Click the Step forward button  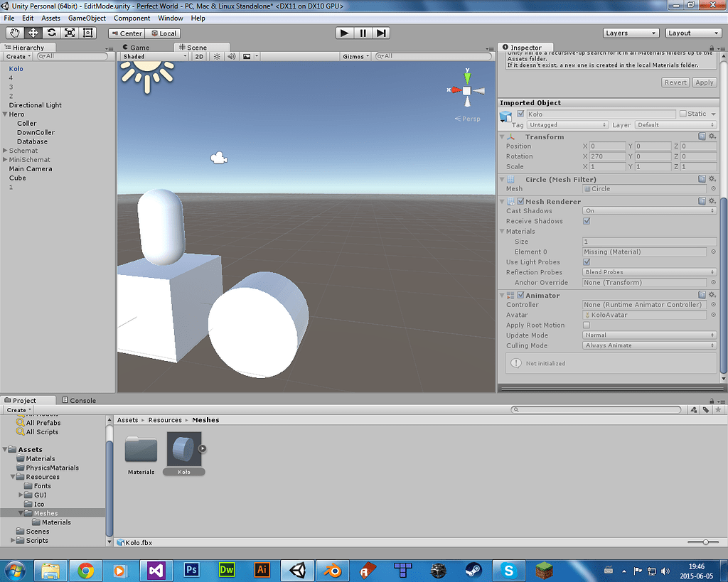[382, 33]
